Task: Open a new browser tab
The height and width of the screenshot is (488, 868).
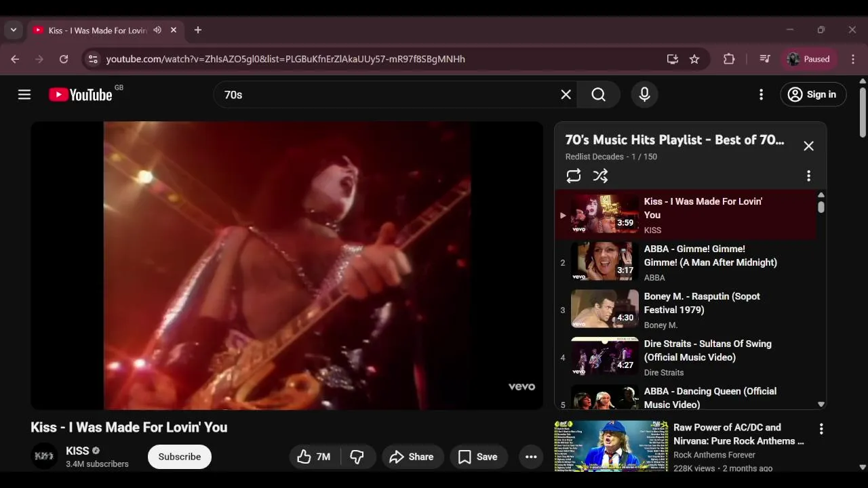Action: click(198, 30)
